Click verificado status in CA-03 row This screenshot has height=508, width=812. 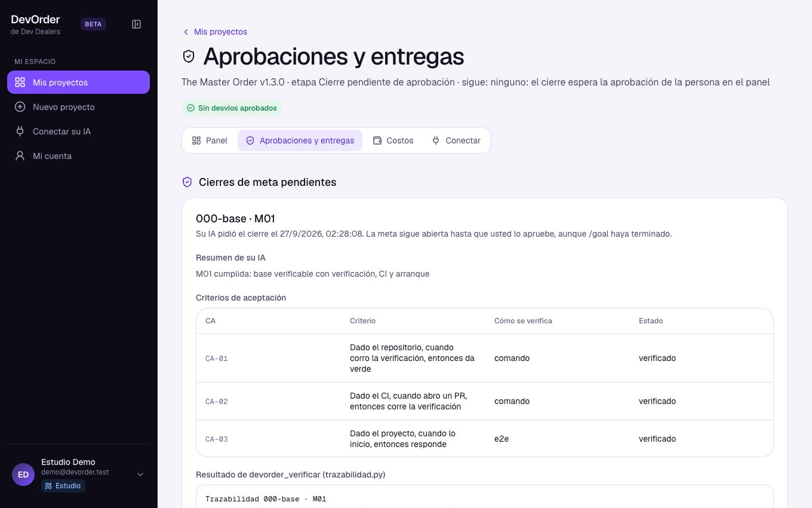(657, 439)
